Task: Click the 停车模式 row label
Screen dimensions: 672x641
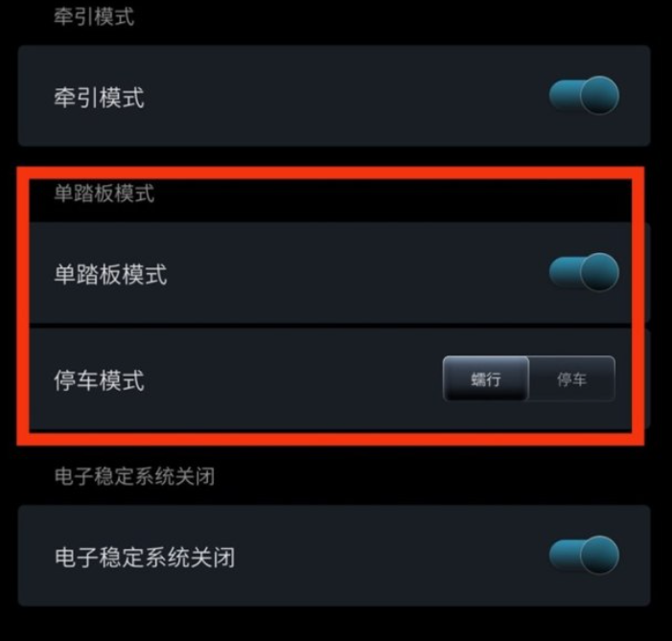Action: (x=99, y=380)
